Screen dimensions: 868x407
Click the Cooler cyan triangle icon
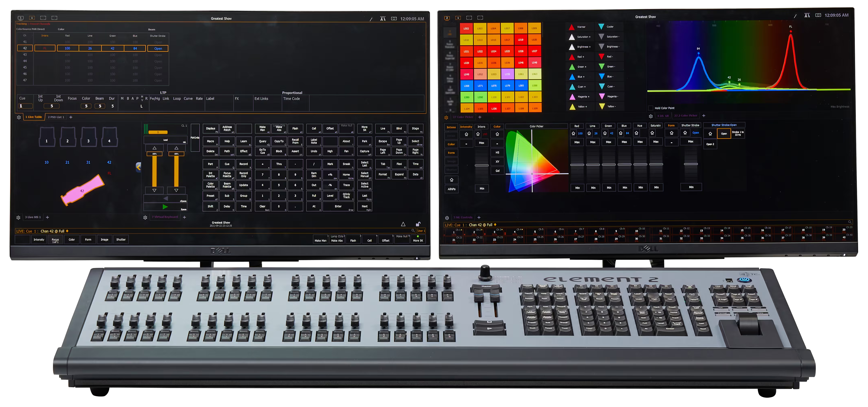click(601, 27)
